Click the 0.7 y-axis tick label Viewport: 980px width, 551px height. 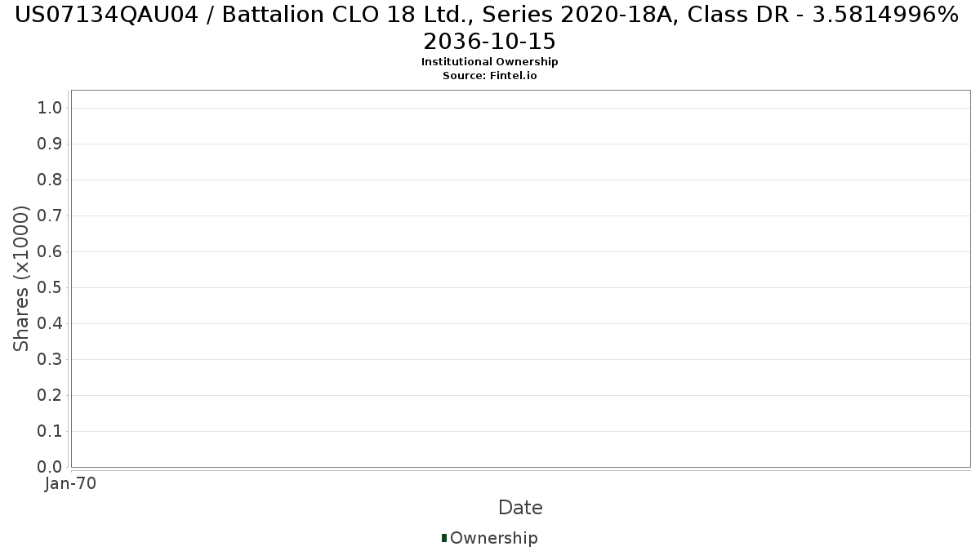point(50,216)
